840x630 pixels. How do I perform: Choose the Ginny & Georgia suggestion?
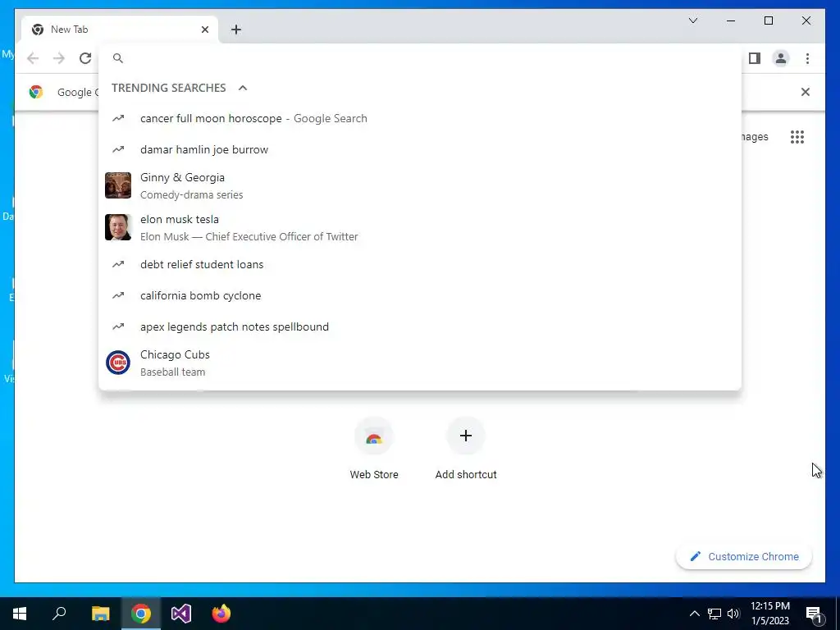pos(420,185)
